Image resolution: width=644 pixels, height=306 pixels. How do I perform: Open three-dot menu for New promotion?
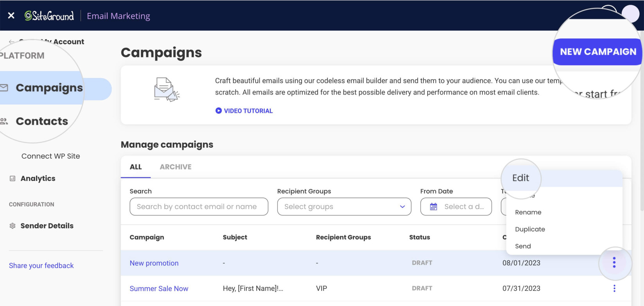[614, 263]
